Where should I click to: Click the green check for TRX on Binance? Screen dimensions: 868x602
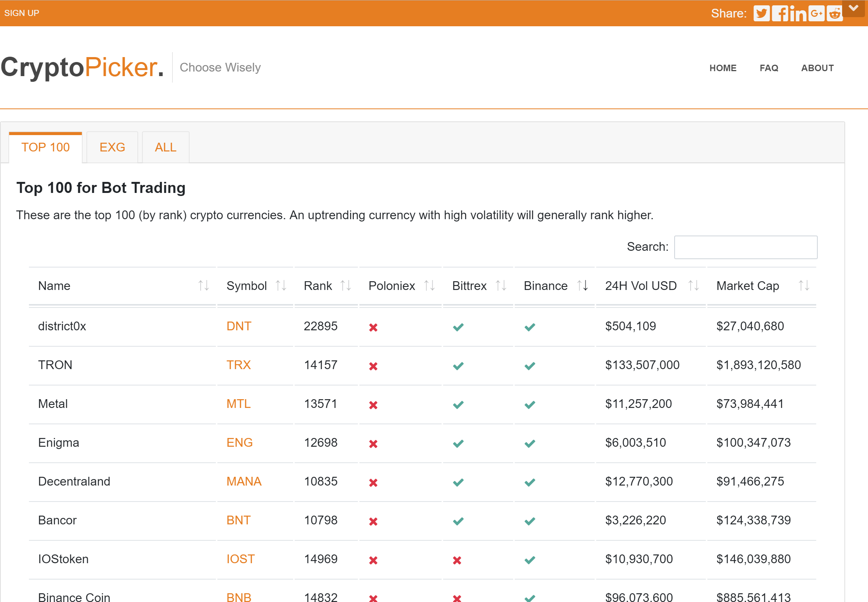[x=530, y=366]
